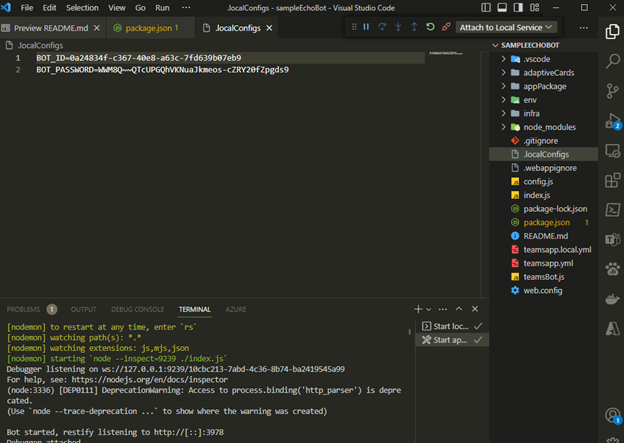Pause the debugger
Screen dimensions: 624x443
(x=366, y=27)
